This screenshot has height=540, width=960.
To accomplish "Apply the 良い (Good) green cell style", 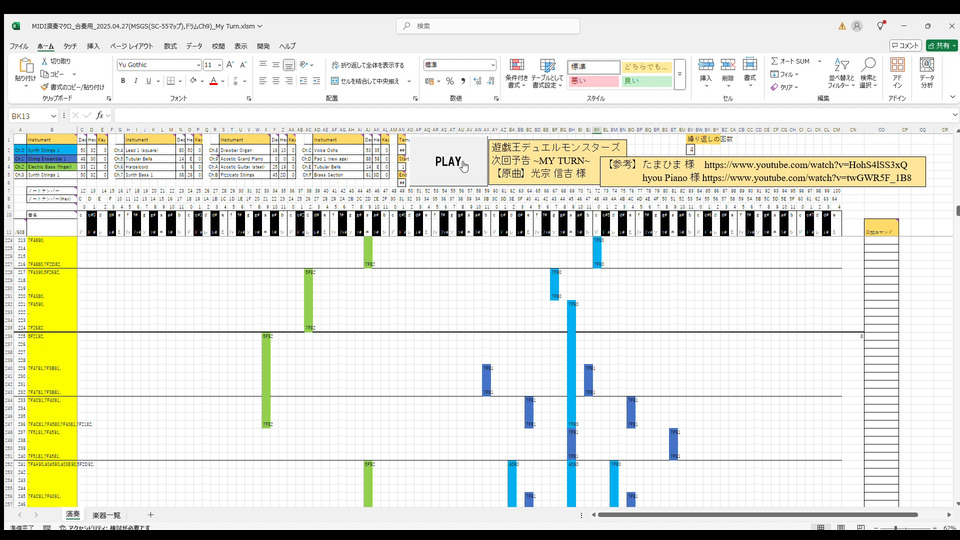I will click(x=647, y=81).
